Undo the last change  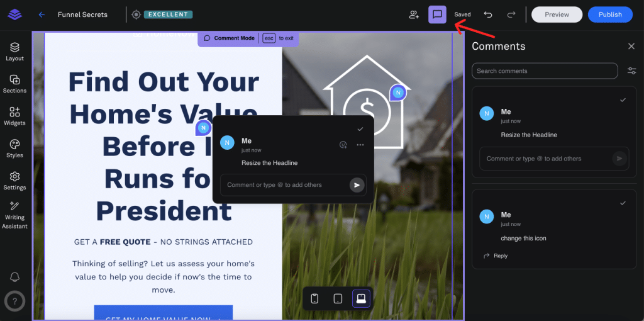coord(488,14)
